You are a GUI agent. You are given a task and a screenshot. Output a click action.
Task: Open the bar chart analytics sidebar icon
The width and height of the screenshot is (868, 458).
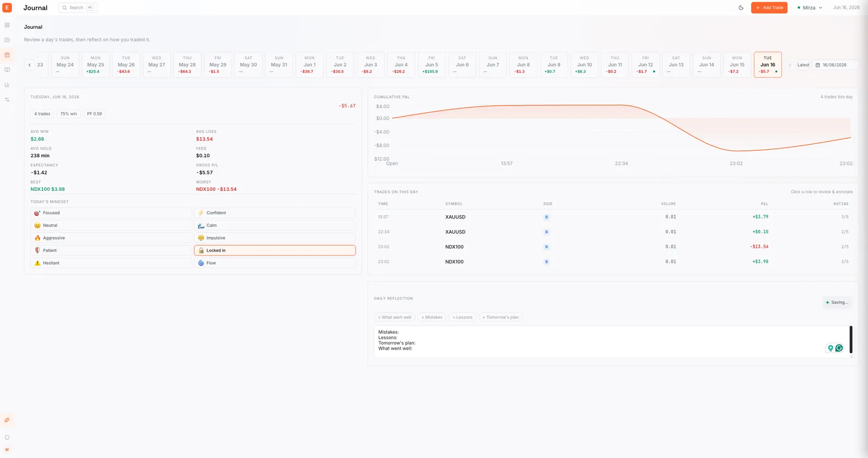[7, 85]
